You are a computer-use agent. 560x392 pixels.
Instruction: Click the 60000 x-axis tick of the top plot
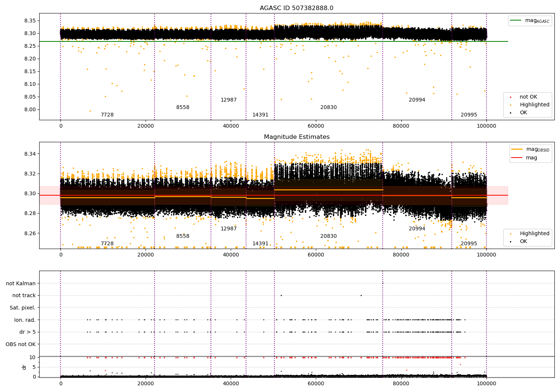point(316,126)
